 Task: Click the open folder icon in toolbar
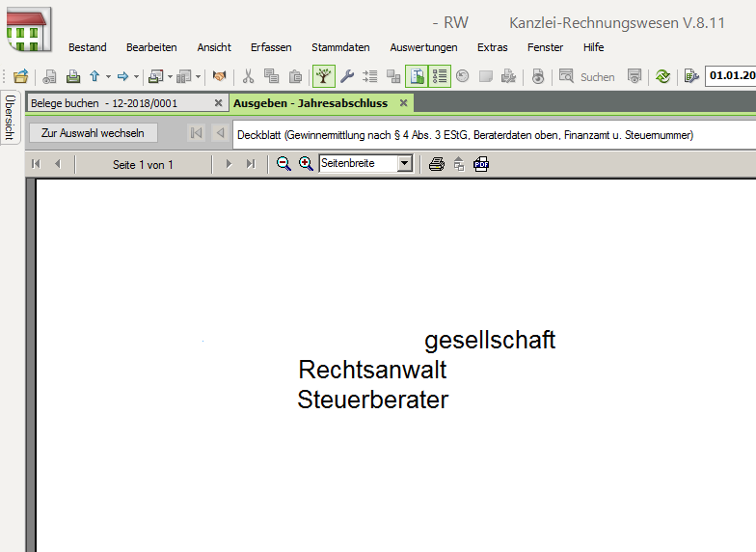(20, 76)
